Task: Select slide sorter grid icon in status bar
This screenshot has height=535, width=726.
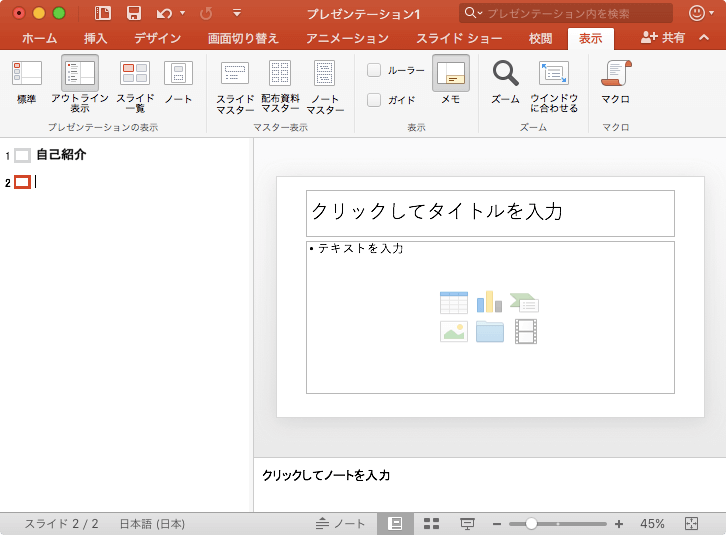Action: [x=432, y=524]
